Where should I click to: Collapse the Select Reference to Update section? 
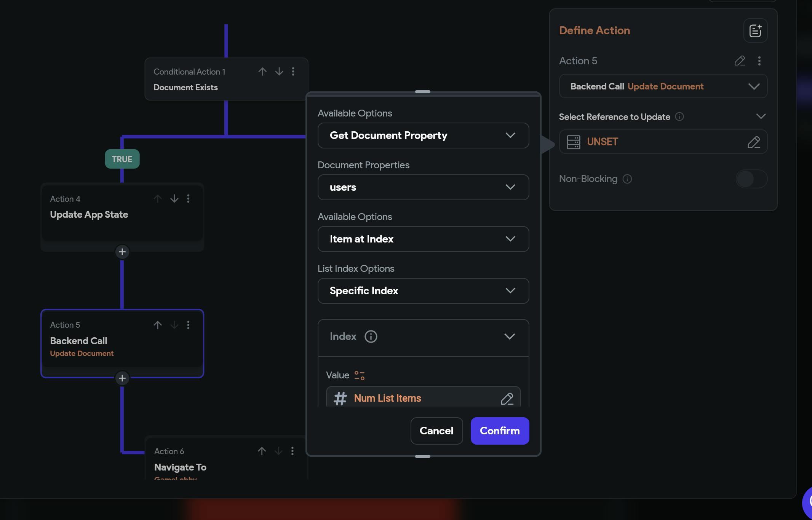click(761, 116)
